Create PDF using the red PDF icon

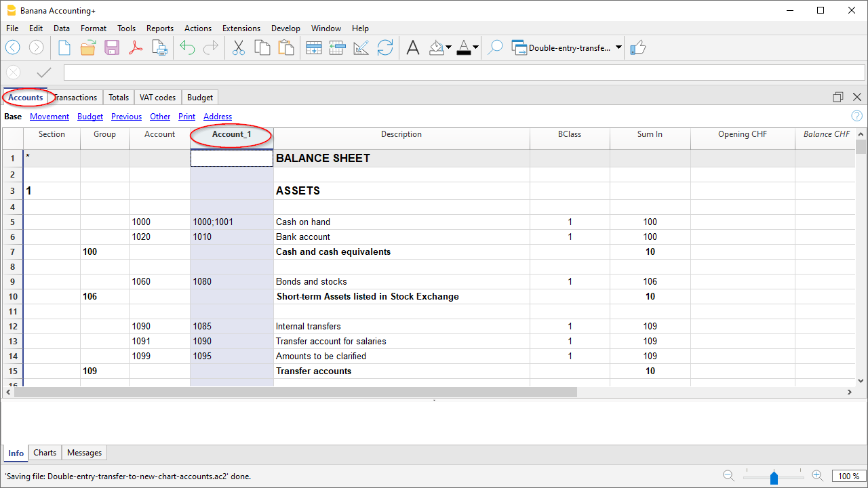(x=136, y=47)
